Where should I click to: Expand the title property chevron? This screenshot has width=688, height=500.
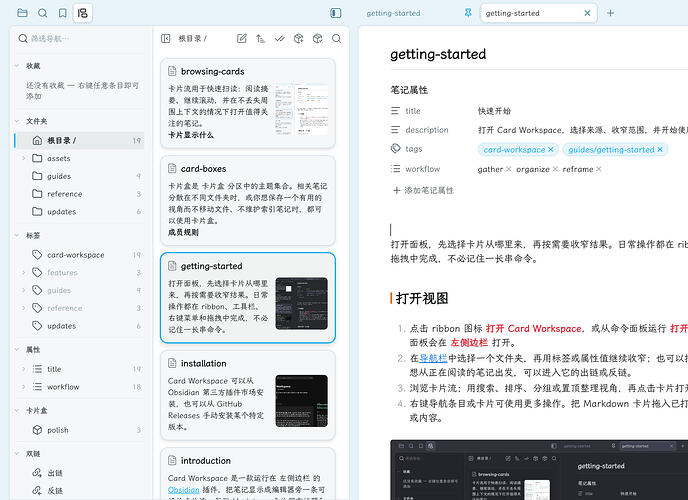pyautogui.click(x=24, y=369)
